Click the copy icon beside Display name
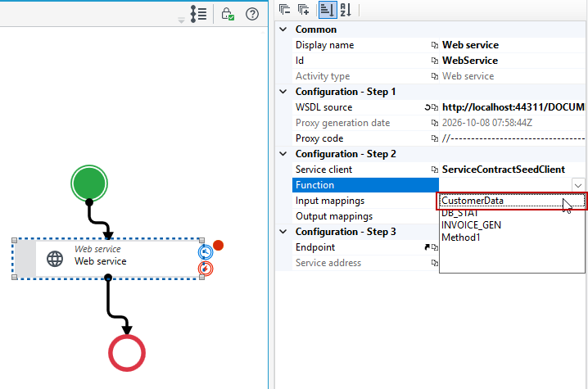Image resolution: width=588 pixels, height=389 pixels. click(435, 45)
